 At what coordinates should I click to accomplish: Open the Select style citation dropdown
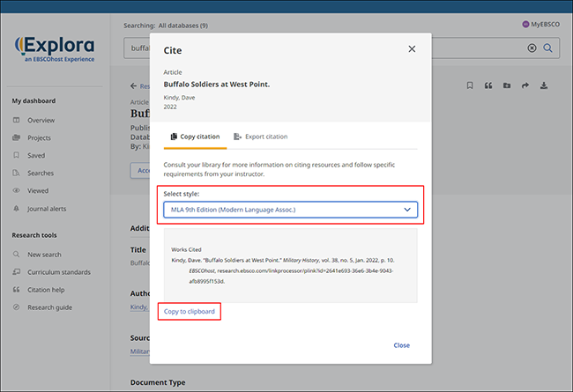291,210
